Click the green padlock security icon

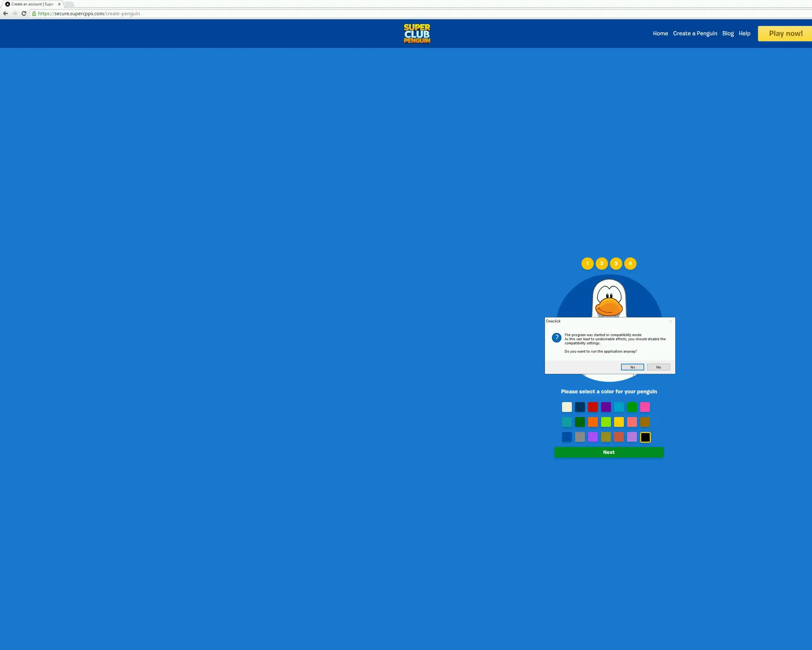coord(34,14)
